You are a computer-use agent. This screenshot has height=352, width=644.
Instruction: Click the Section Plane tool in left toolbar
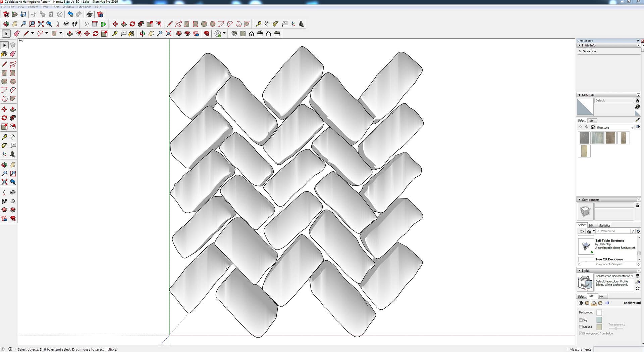[13, 201]
